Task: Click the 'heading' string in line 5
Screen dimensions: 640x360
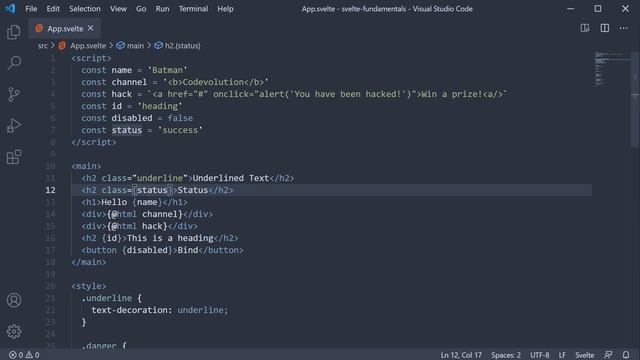Action: (x=160, y=106)
